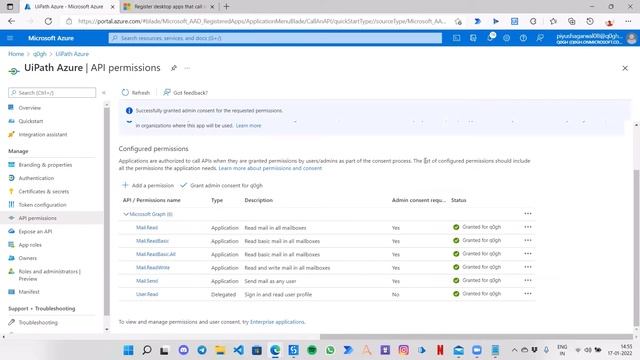Open Integration assistant in the sidebar
This screenshot has width=640, height=360.
[43, 134]
